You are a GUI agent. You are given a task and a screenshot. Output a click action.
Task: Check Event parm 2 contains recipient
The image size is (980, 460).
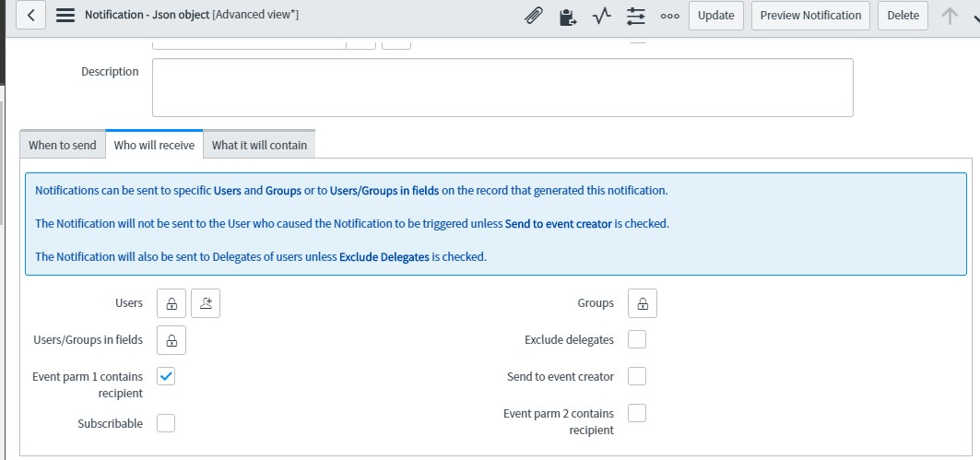637,413
